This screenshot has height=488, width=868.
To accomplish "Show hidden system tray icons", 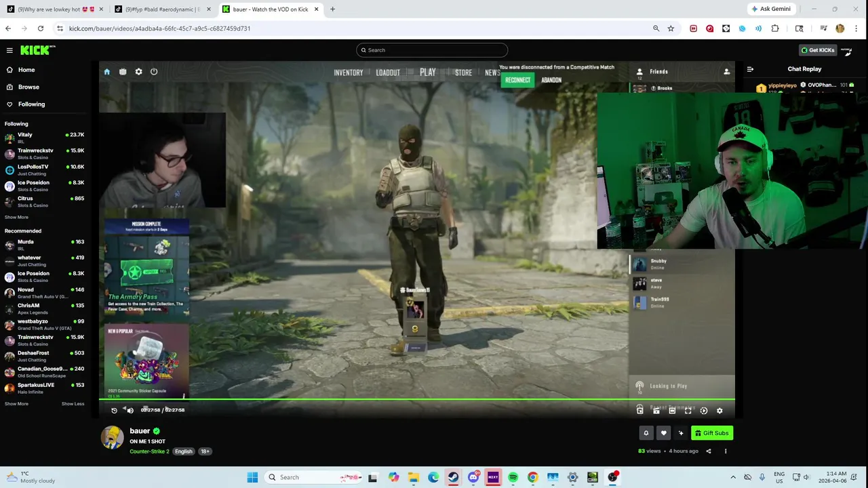I will tap(733, 477).
